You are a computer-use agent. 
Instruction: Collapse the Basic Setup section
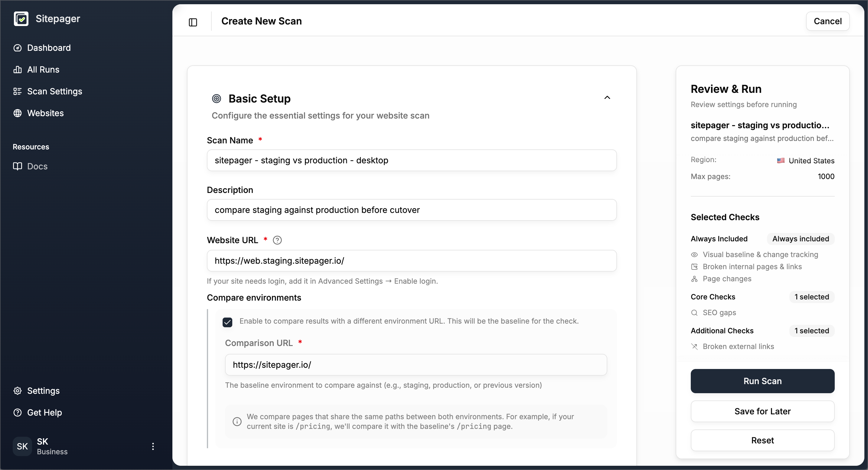(x=608, y=97)
